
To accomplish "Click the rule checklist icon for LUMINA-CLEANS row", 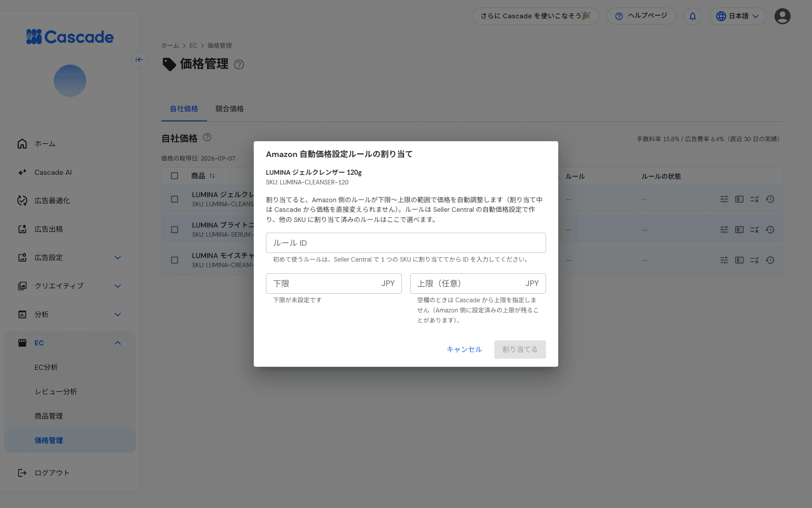I will click(x=755, y=199).
